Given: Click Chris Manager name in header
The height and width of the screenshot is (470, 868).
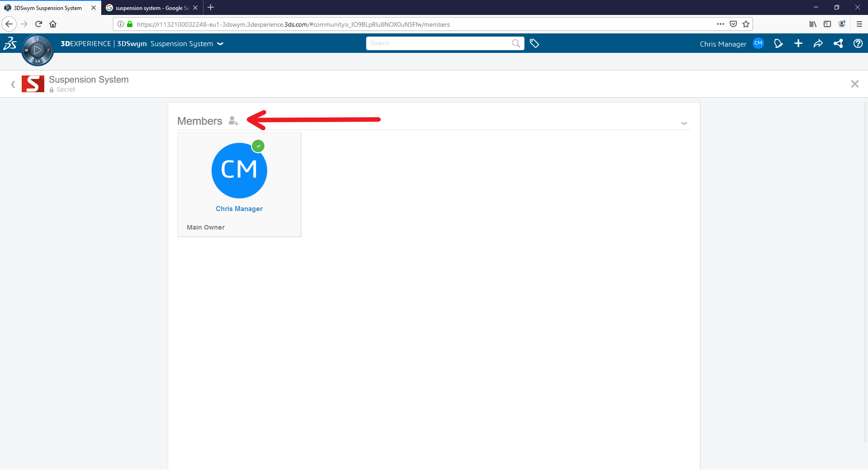Looking at the screenshot, I should coord(722,44).
